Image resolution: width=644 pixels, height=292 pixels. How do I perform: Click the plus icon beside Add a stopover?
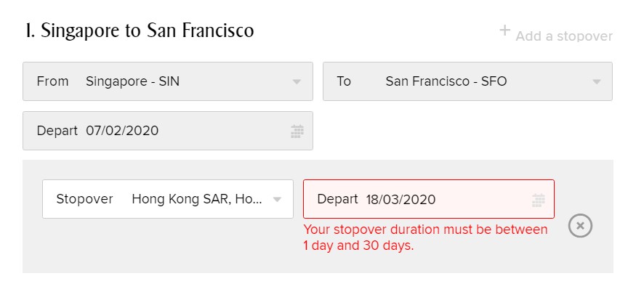coord(504,31)
